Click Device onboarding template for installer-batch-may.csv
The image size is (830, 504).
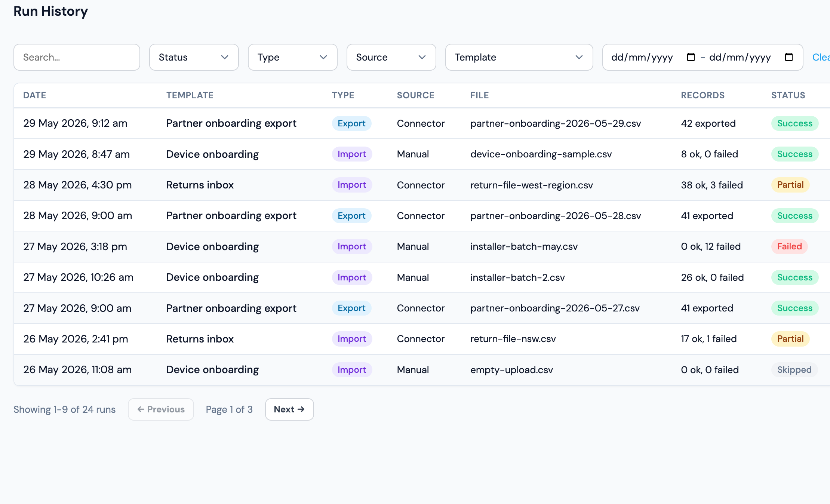pos(212,246)
